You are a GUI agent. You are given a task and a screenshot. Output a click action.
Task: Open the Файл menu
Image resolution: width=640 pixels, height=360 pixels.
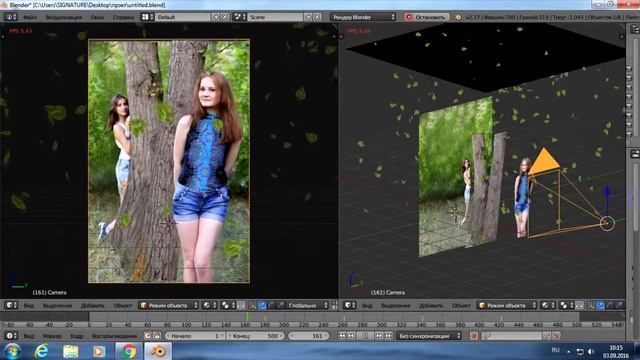(29, 17)
